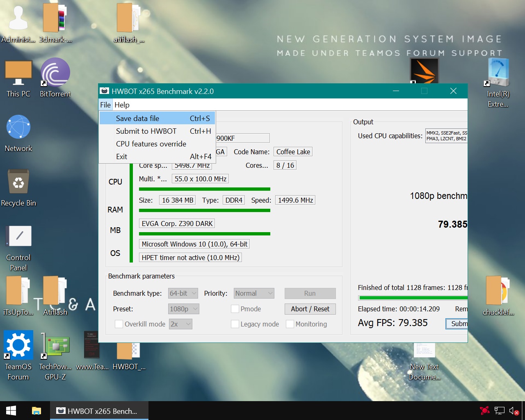Click the Abort / Reset button
The image size is (525, 420).
pyautogui.click(x=310, y=309)
